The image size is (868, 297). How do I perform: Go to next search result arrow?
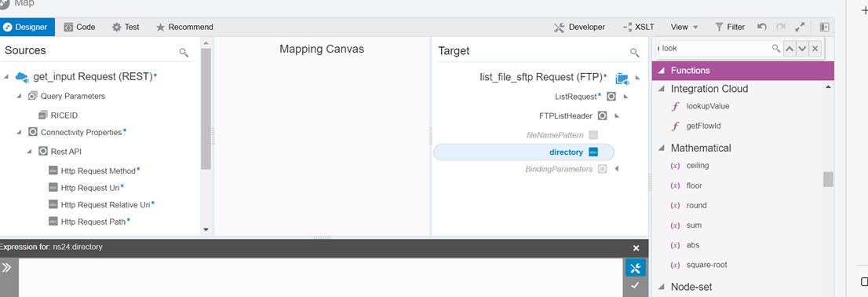(x=802, y=49)
